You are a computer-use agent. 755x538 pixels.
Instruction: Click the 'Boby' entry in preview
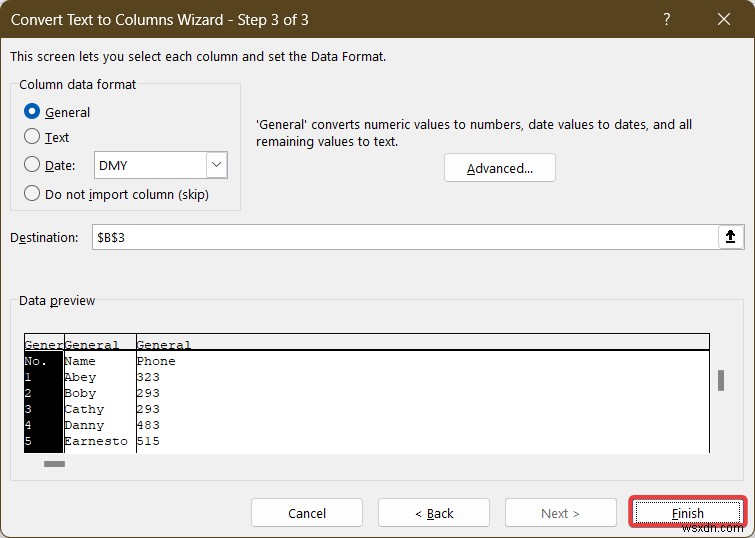pyautogui.click(x=80, y=393)
